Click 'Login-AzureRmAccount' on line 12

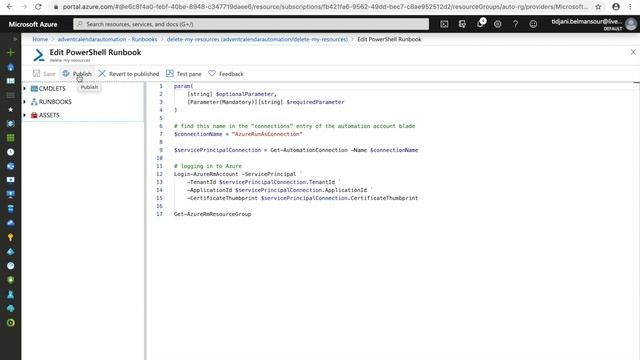tap(206, 174)
